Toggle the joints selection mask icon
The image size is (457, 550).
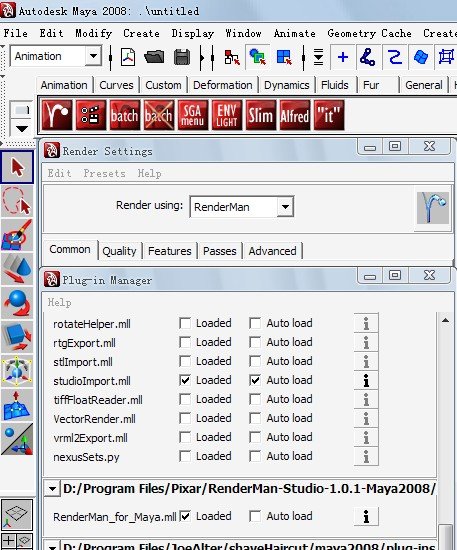pyautogui.click(x=368, y=57)
